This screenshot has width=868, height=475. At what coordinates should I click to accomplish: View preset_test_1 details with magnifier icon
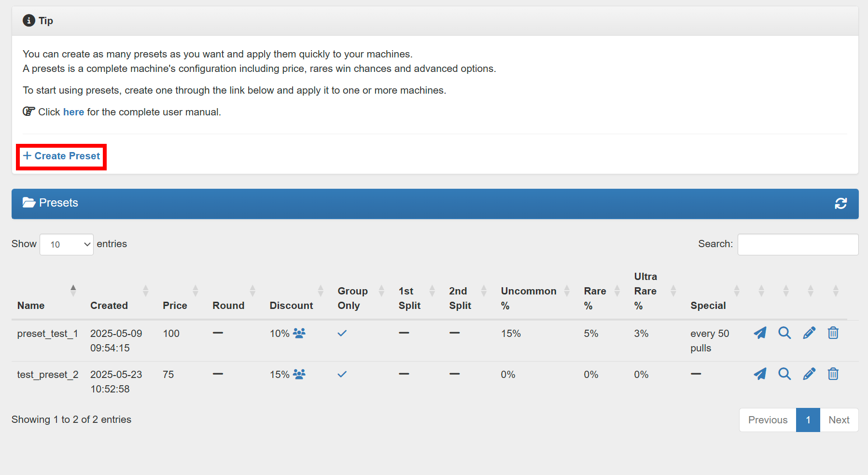[784, 333]
